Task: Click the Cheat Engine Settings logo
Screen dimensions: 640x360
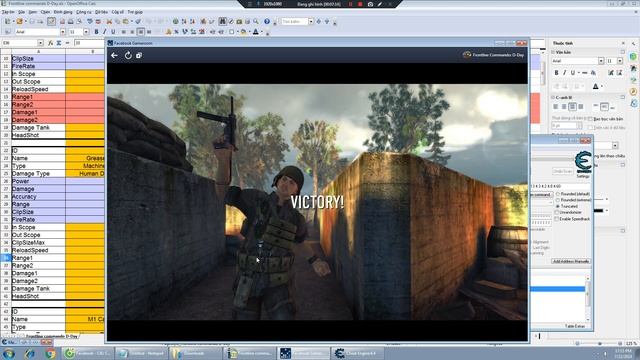Action: point(583,162)
